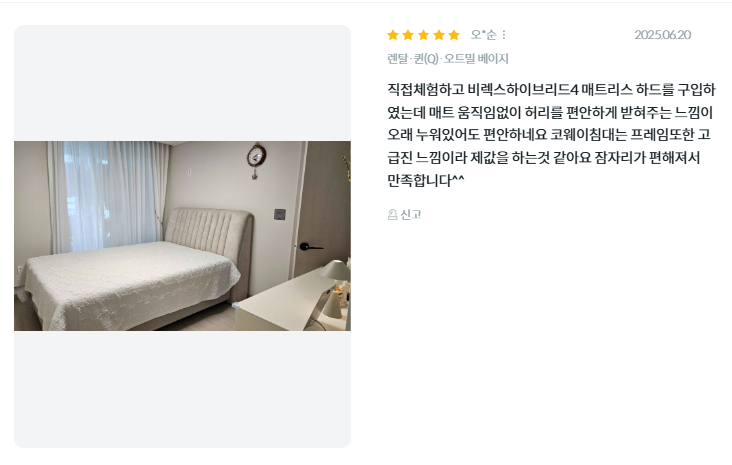Click the black door handle in the photo
Screen dimensions: 732x465
coord(310,247)
